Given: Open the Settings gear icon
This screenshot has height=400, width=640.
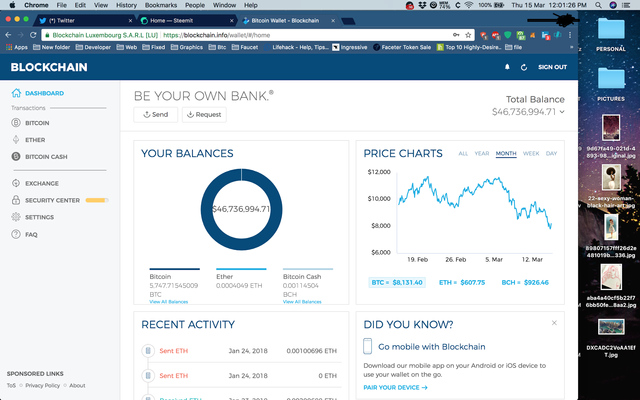Looking at the screenshot, I should coord(16,217).
